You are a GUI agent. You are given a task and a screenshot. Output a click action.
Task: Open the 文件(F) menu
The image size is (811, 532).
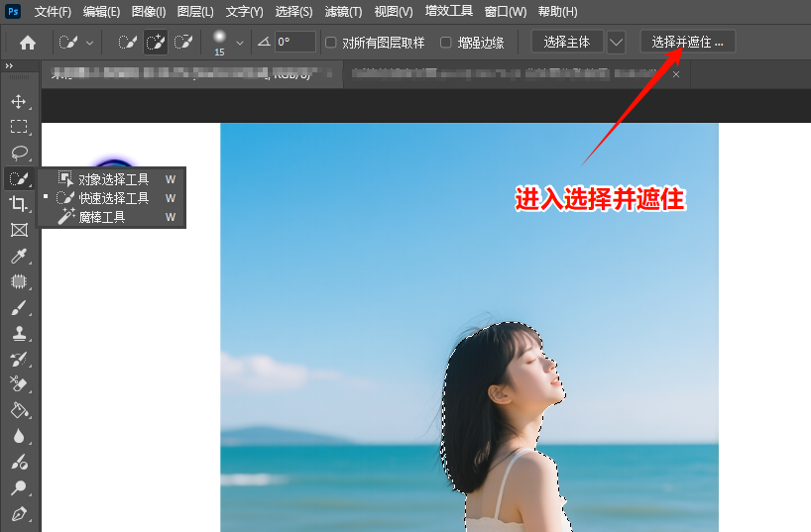click(x=53, y=11)
